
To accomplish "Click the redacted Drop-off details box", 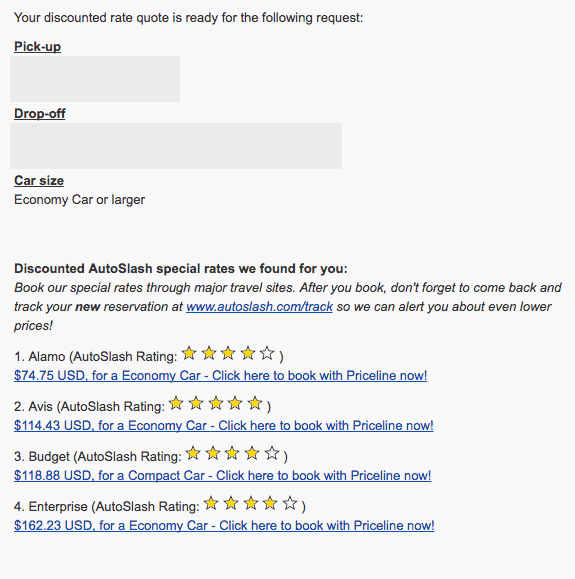I will tap(176, 146).
